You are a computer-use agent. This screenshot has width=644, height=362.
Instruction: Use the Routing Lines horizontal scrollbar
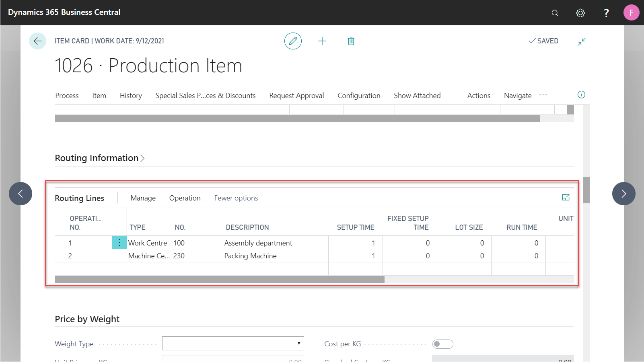[x=220, y=279]
